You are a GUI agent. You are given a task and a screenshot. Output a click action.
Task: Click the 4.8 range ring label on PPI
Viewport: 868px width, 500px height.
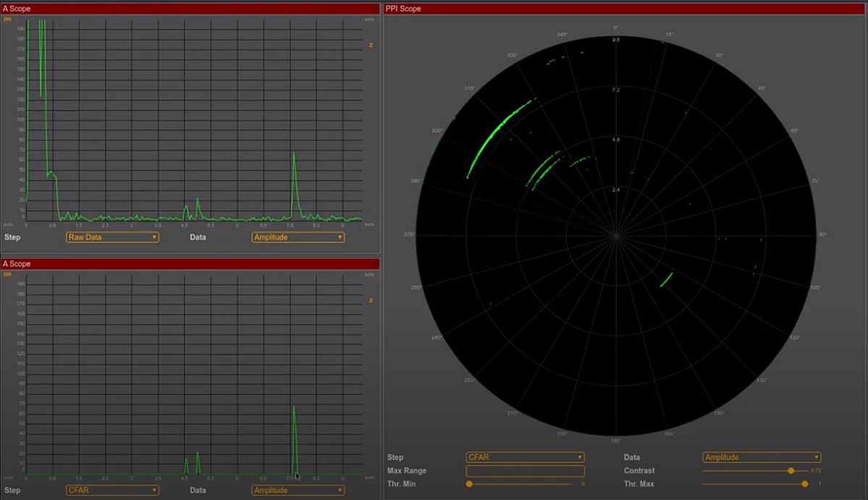click(x=616, y=140)
